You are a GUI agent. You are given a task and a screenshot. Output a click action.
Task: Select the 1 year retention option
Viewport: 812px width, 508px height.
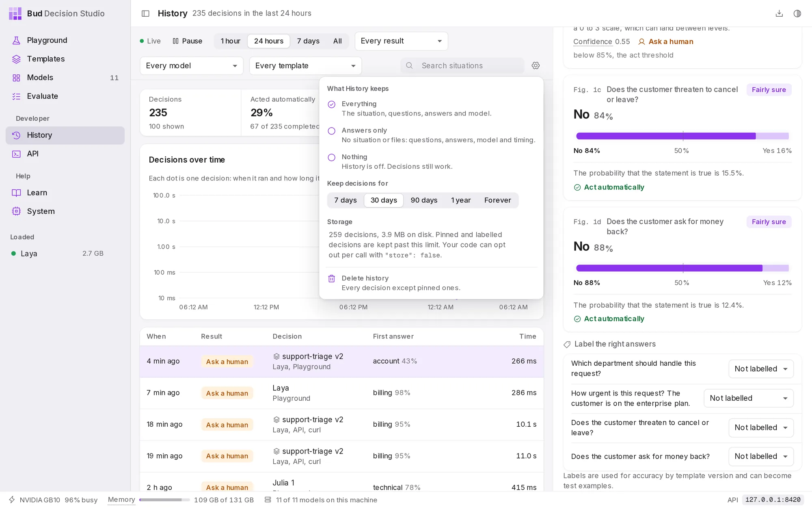(x=461, y=200)
